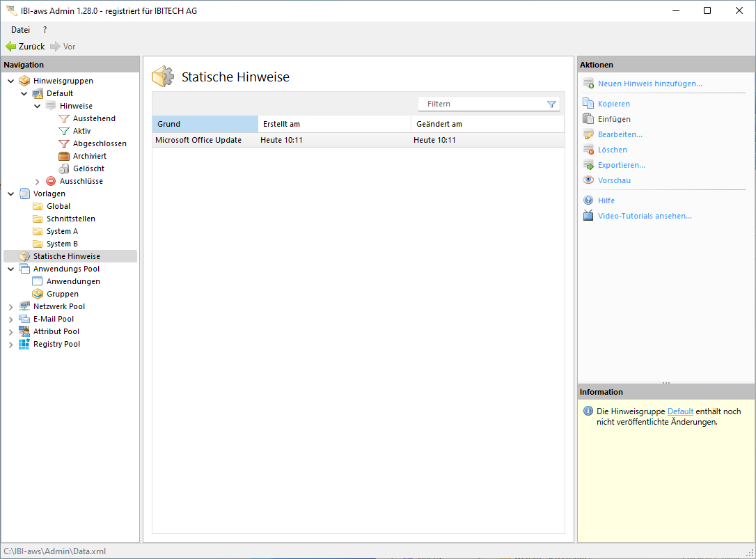
Task: Click the Video-Tutorials TV icon
Action: pyautogui.click(x=588, y=216)
